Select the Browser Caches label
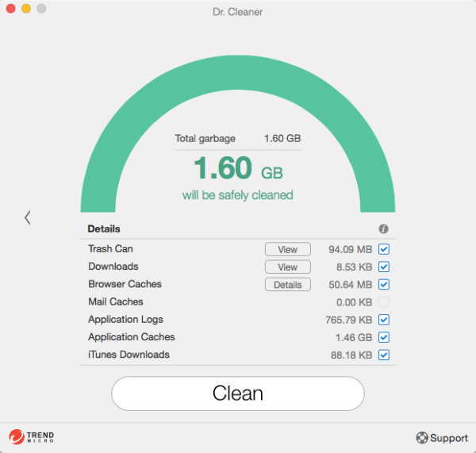 click(x=125, y=284)
